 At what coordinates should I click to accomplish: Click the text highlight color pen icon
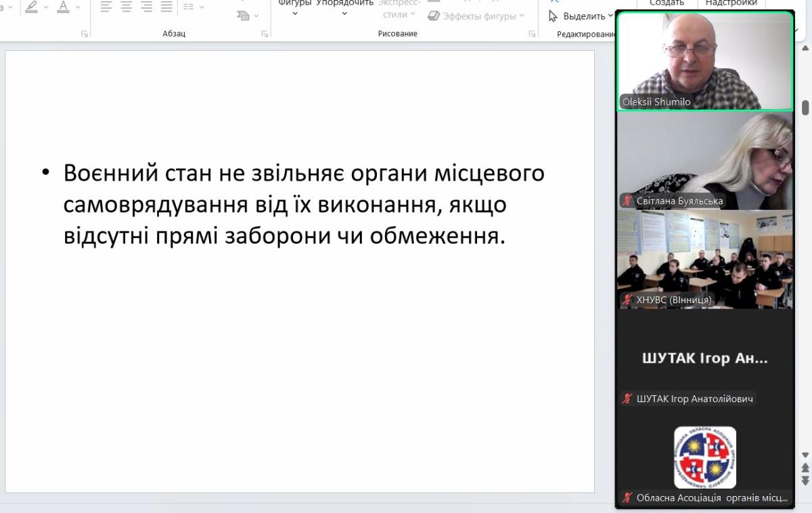(x=32, y=7)
